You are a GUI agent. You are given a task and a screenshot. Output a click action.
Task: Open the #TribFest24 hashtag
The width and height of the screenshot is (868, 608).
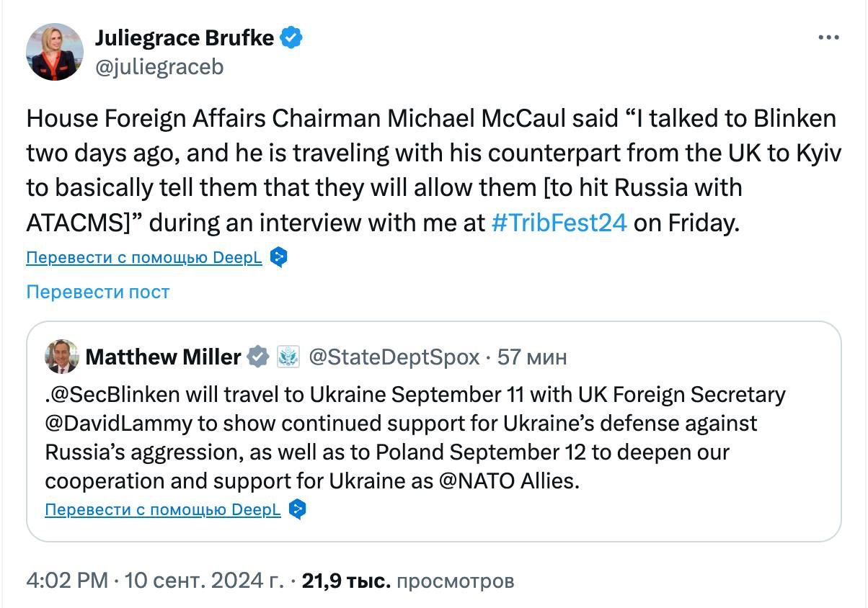(x=559, y=223)
